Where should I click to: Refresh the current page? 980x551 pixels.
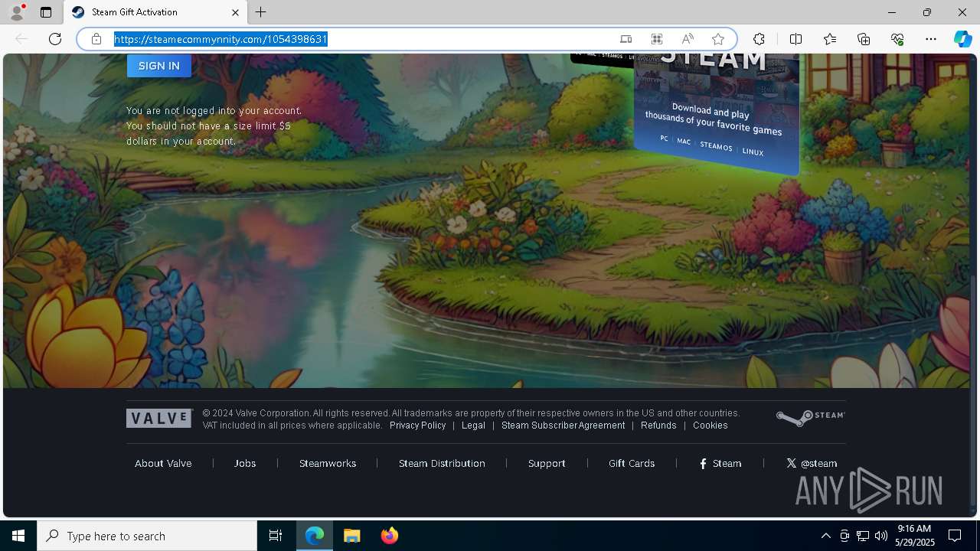click(55, 39)
